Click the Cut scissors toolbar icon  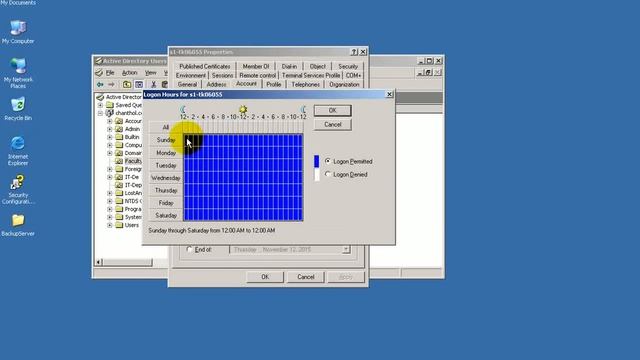click(x=153, y=84)
